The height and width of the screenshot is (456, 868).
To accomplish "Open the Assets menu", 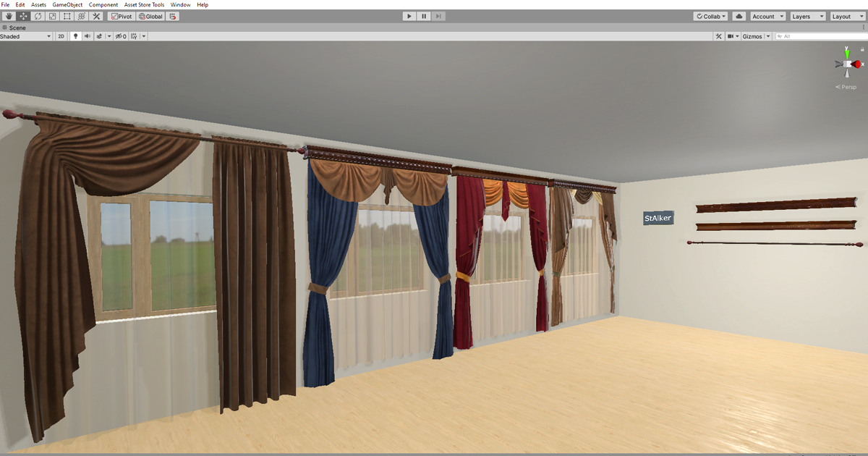I will (x=38, y=4).
